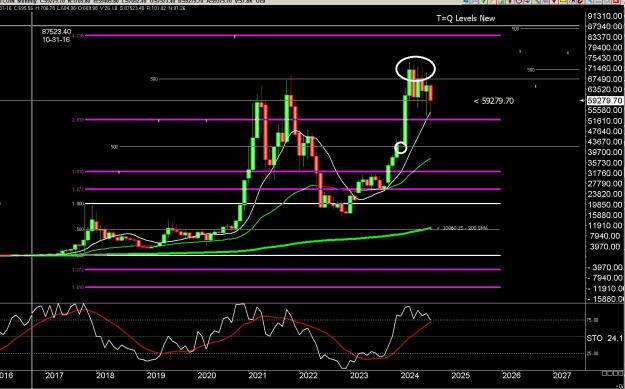Screen dimensions: 625x389
Task: Select the highlighted 59279.70 price axis marker
Action: point(605,100)
